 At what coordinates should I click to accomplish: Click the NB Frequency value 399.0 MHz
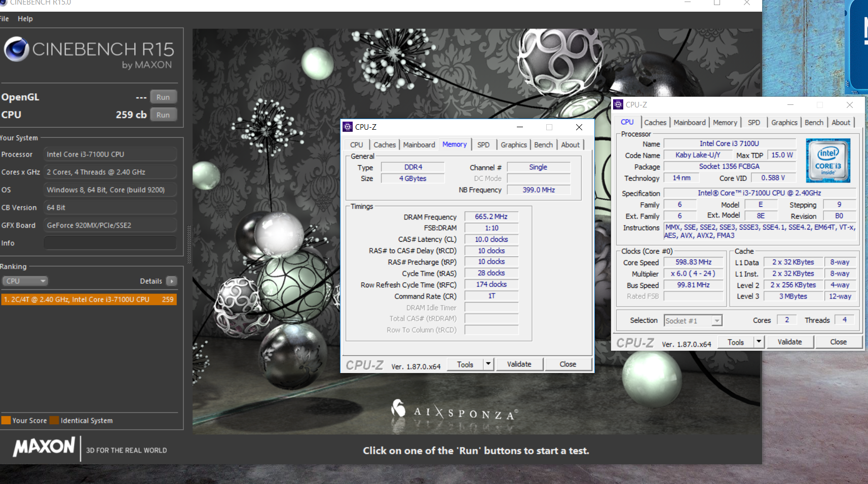point(539,190)
